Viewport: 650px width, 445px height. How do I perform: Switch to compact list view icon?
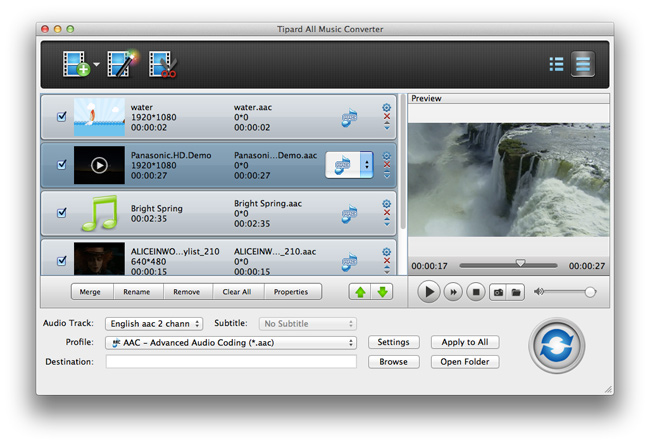coord(556,65)
